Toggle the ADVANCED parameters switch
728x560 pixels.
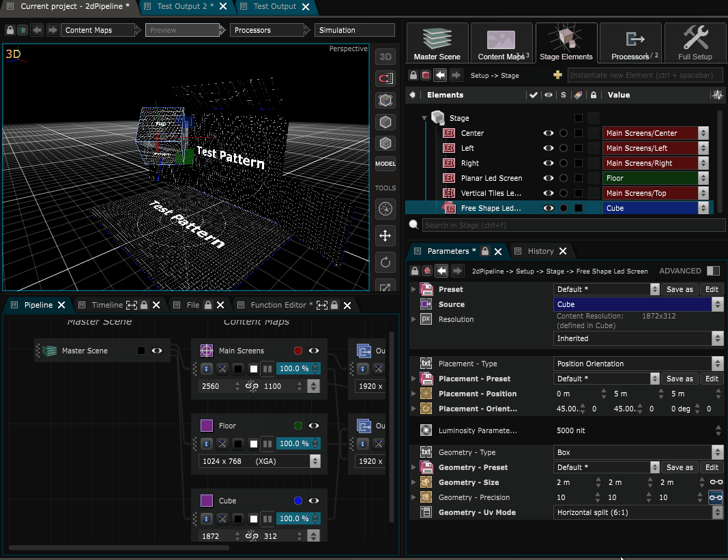click(713, 271)
